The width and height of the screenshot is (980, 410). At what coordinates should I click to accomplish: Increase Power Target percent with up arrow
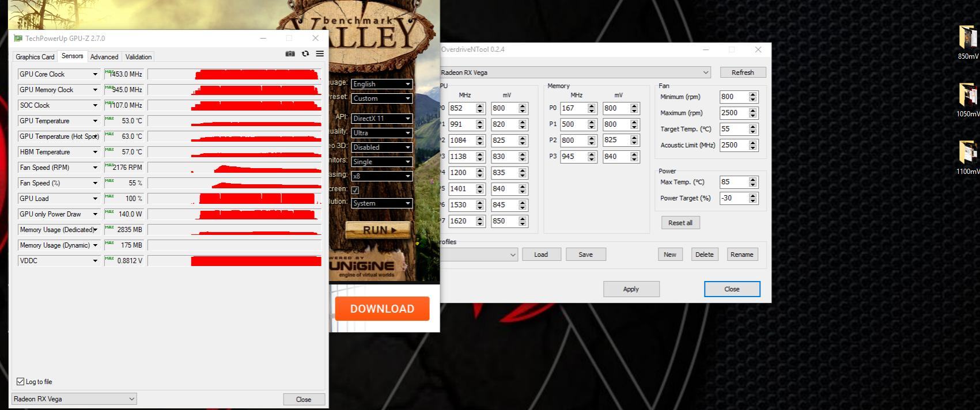click(752, 196)
